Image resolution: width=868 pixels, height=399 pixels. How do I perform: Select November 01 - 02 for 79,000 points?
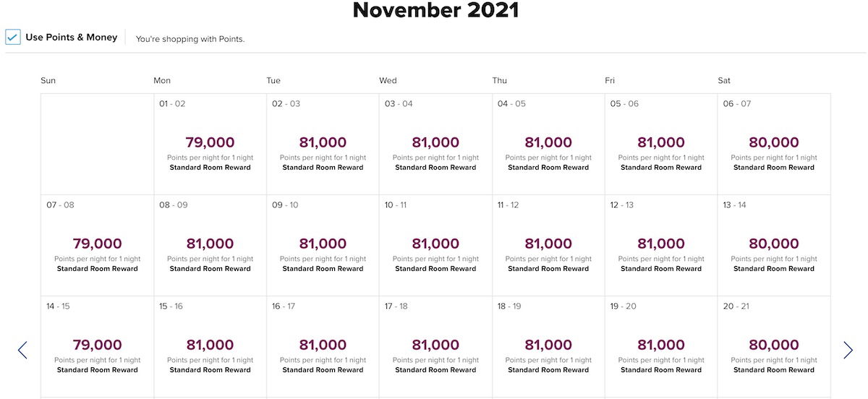(210, 144)
